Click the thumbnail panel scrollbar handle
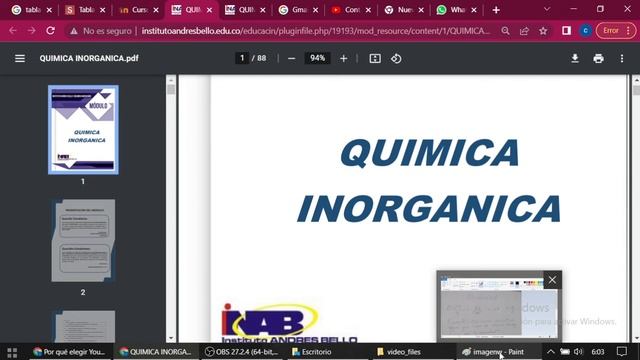Screen dimensions: 640x360 tap(171, 89)
